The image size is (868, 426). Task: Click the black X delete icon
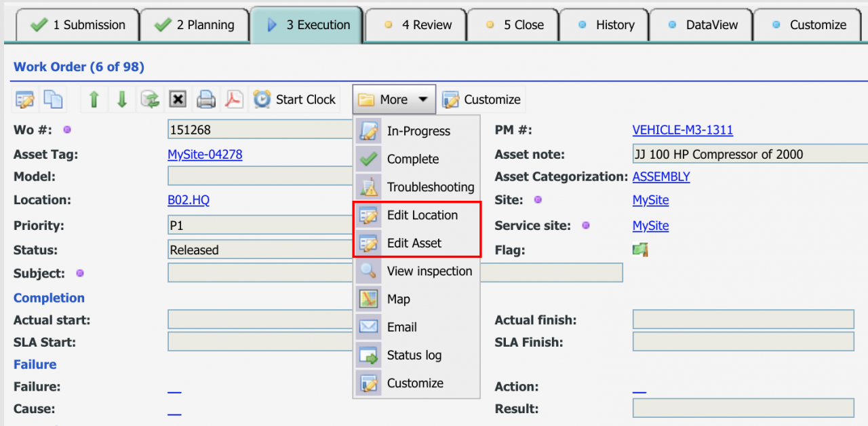(178, 100)
